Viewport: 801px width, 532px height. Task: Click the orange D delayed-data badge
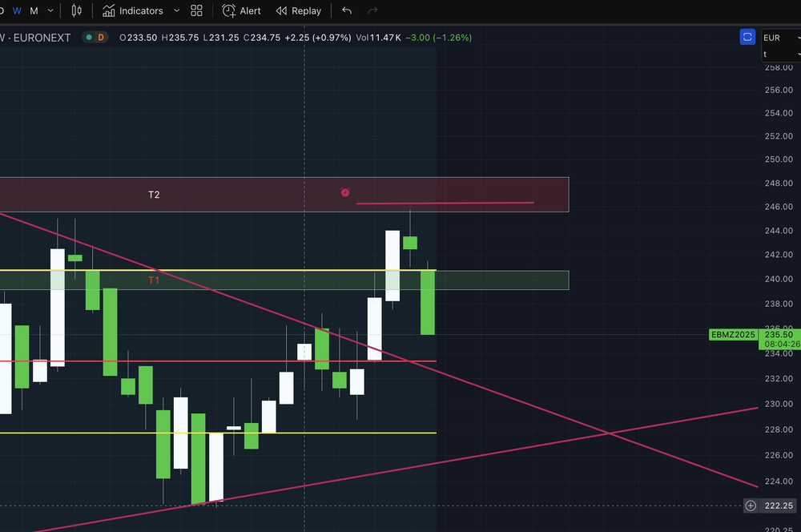pyautogui.click(x=101, y=38)
